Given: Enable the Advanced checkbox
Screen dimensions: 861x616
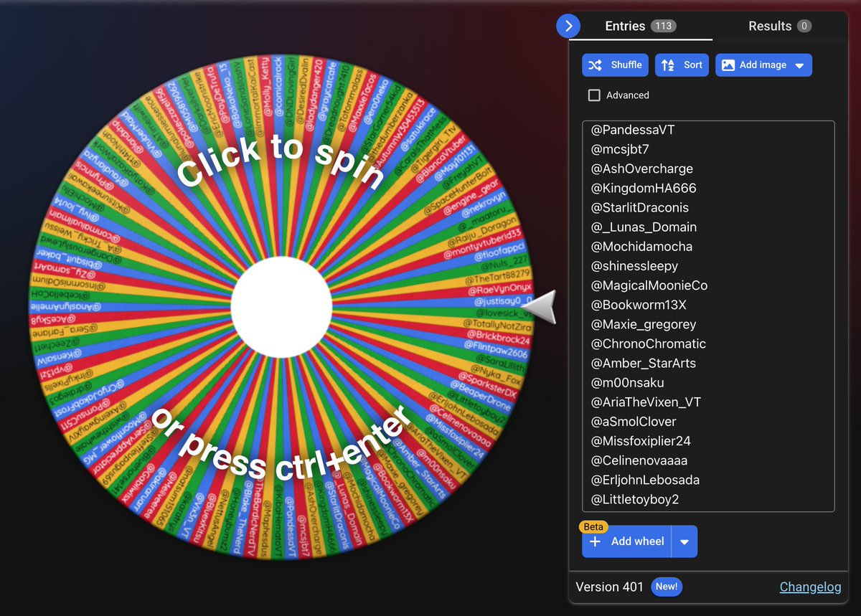Looking at the screenshot, I should tap(594, 95).
